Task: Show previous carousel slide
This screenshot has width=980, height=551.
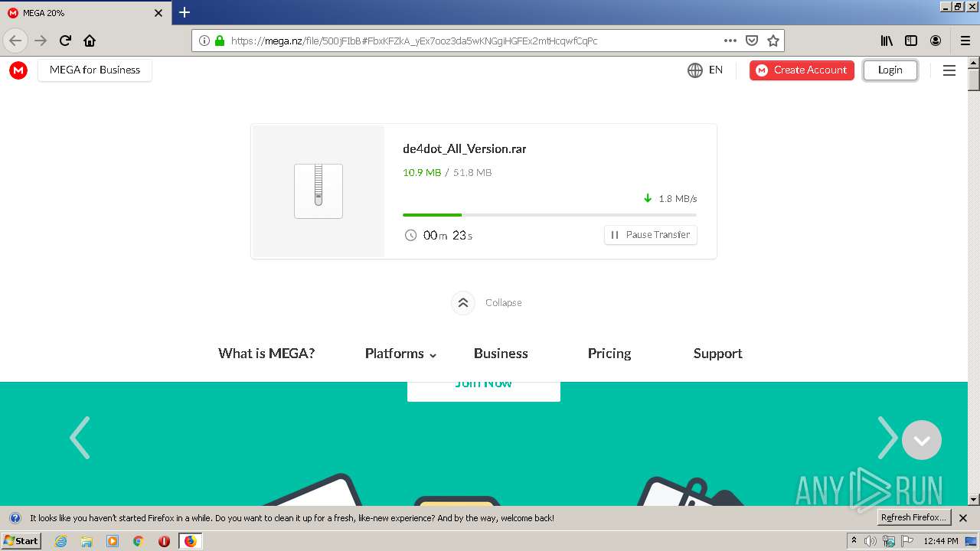Action: [x=80, y=438]
